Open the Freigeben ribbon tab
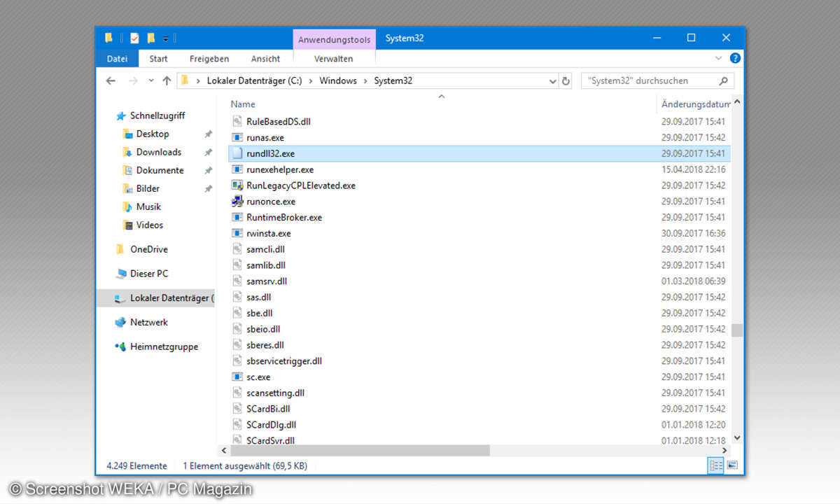This screenshot has width=840, height=504. pyautogui.click(x=209, y=59)
